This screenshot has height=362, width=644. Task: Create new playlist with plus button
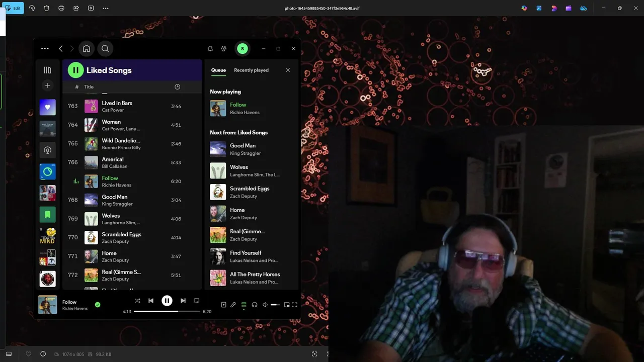tap(48, 85)
